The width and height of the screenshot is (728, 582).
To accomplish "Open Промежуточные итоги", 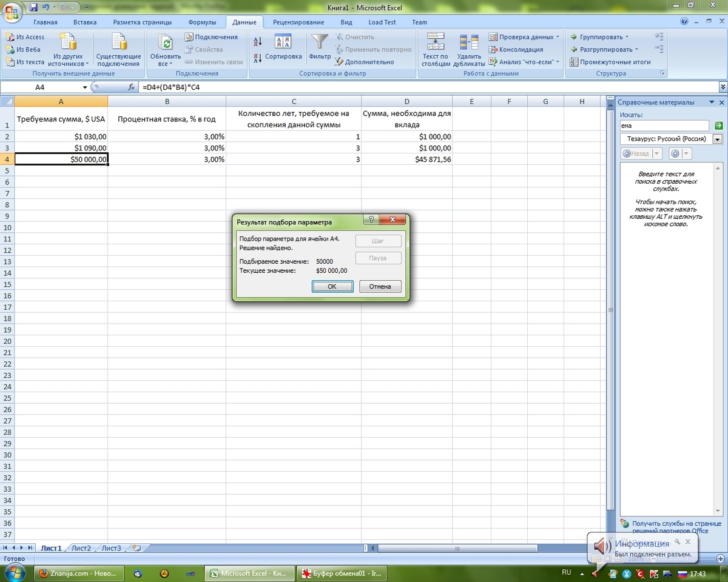I will [x=610, y=62].
